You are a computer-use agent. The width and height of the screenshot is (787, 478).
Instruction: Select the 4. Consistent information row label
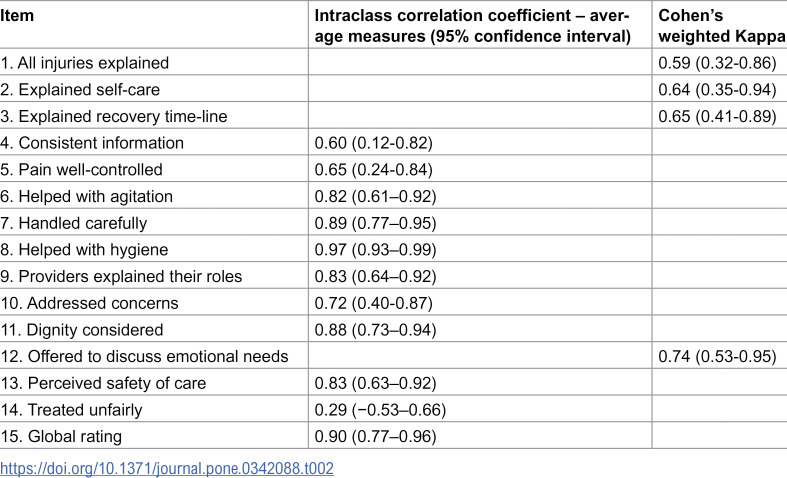tap(92, 143)
